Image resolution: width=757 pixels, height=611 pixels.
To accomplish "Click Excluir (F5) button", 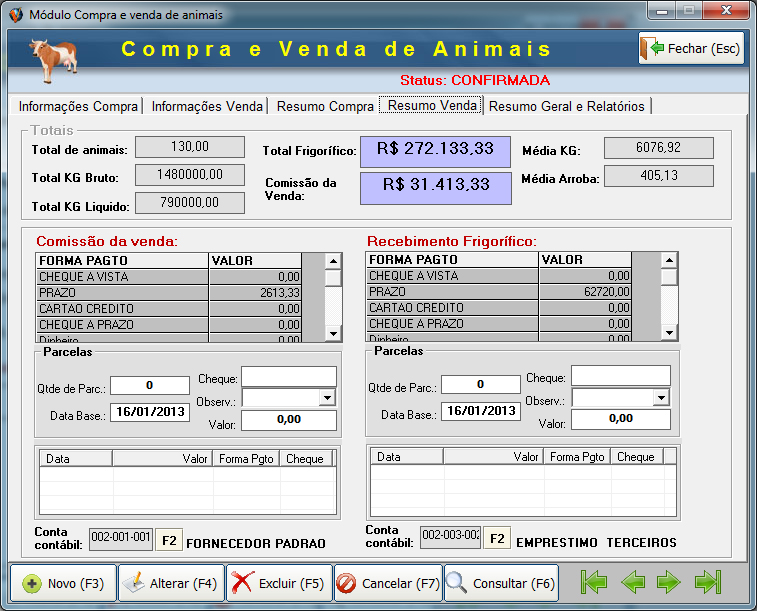I will coord(280,583).
